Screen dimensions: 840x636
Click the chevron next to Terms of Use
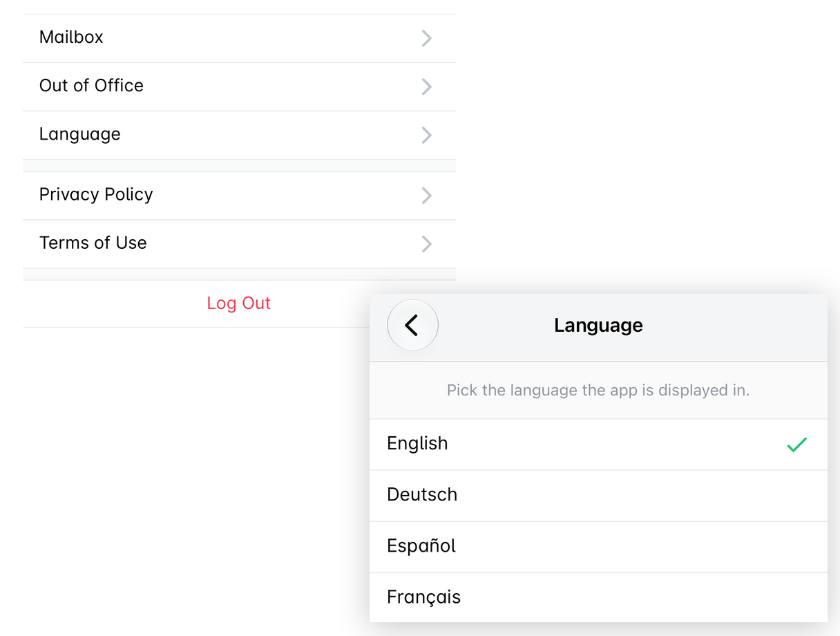click(x=427, y=244)
